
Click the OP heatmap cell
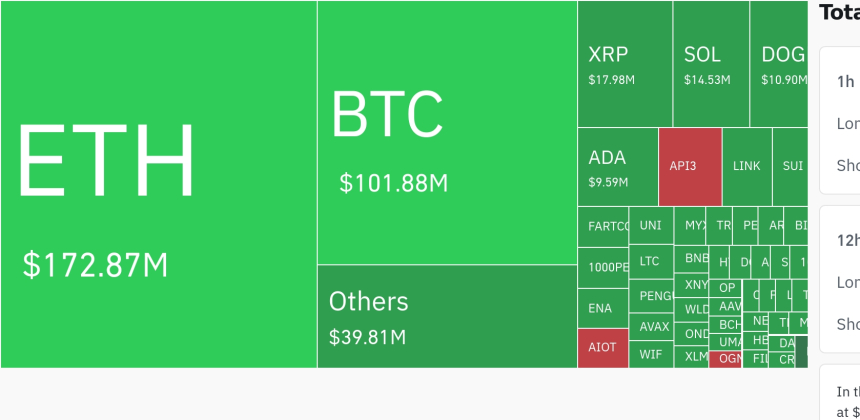coord(727,288)
